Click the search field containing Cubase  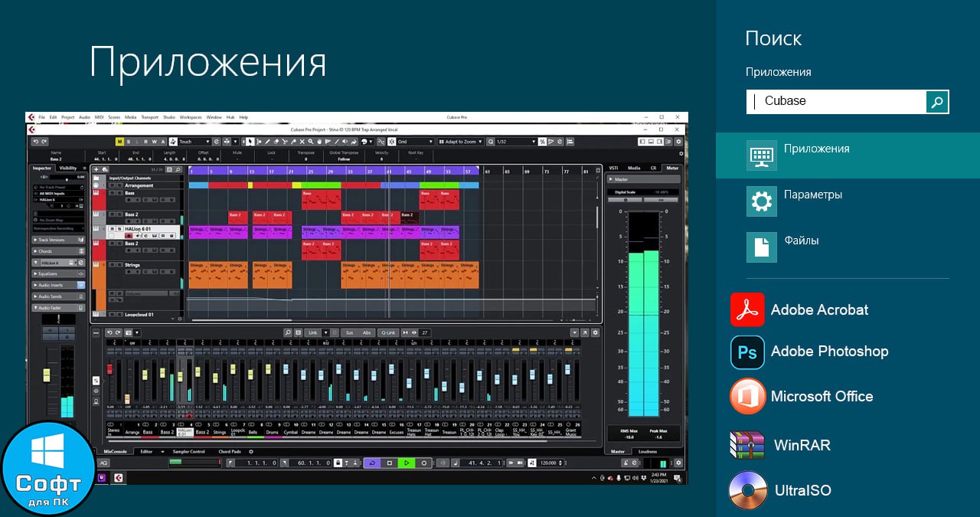(836, 101)
